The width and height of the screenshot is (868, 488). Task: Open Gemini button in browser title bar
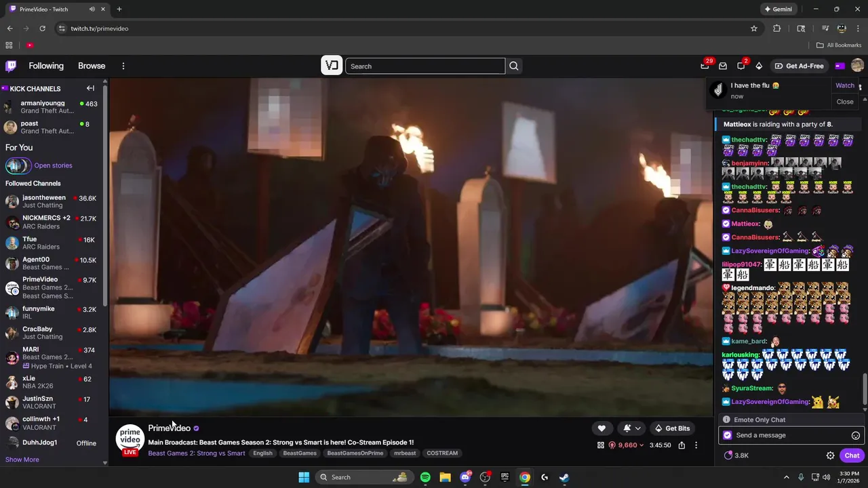(778, 9)
